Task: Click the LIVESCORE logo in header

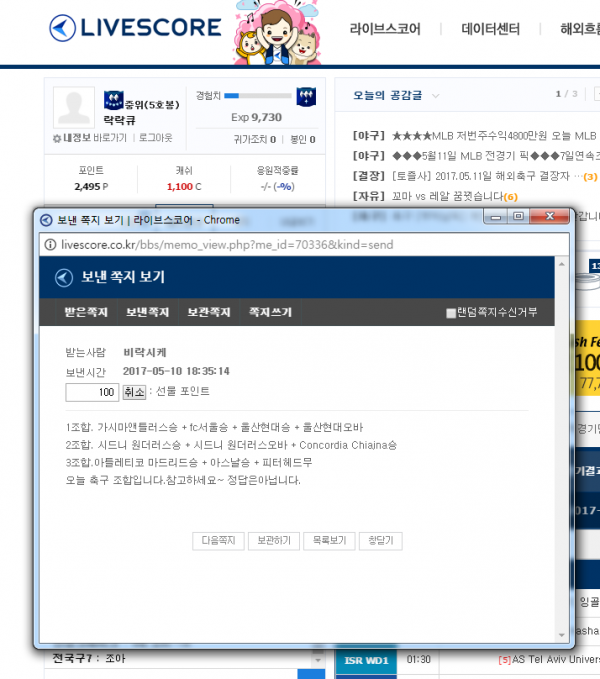Action: (x=135, y=28)
